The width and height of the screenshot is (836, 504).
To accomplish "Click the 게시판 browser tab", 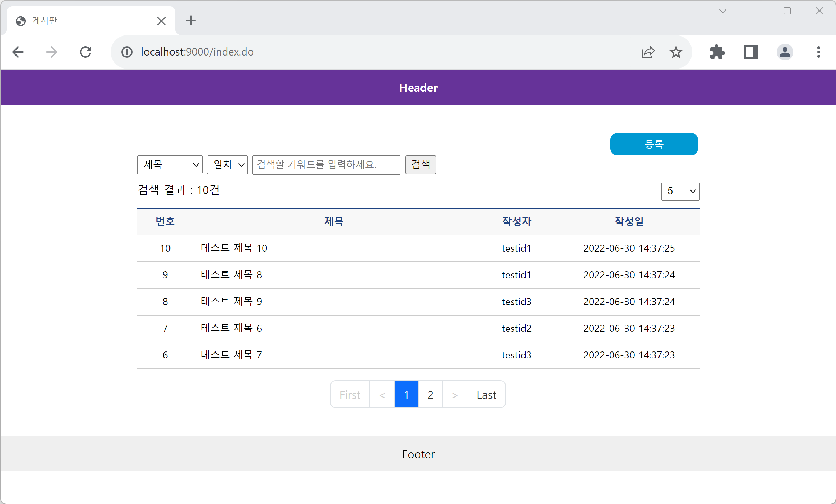I will pyautogui.click(x=84, y=21).
